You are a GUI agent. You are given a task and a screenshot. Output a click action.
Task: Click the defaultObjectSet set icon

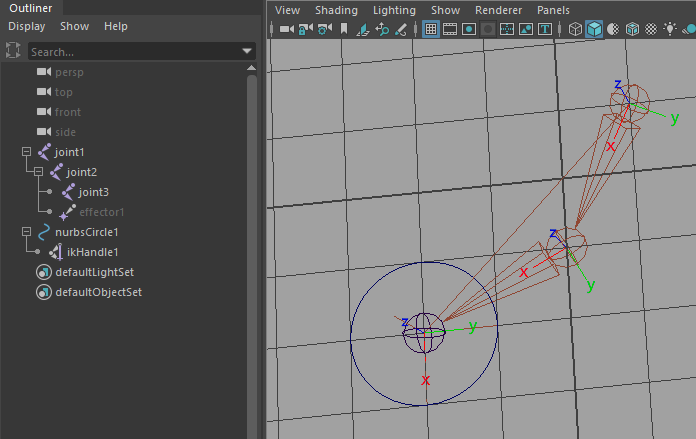coord(44,292)
